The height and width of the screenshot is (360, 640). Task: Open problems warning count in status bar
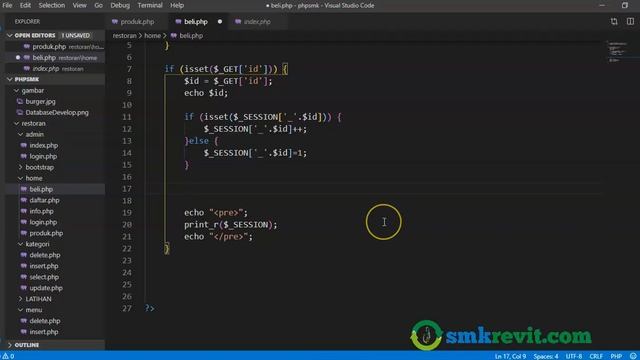coord(9,356)
